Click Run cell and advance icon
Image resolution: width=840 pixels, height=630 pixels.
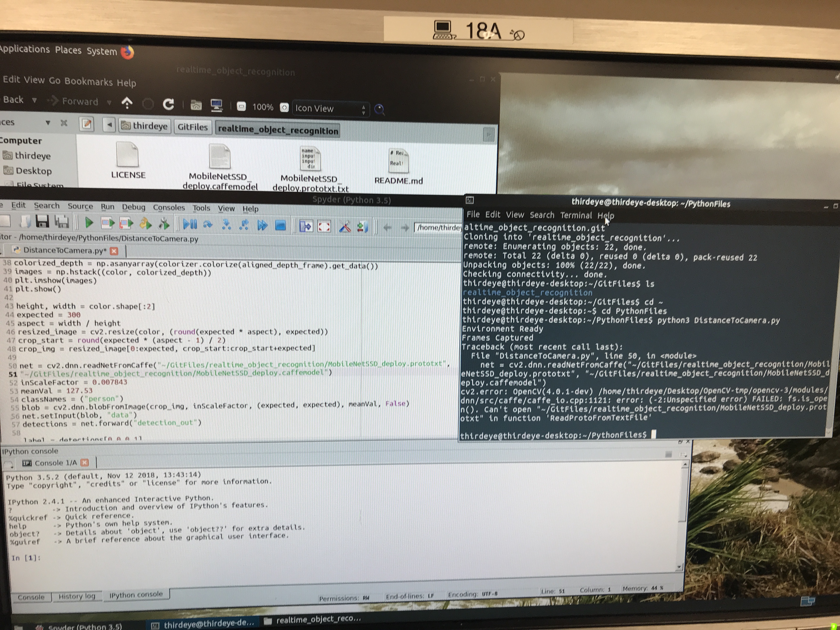(126, 224)
